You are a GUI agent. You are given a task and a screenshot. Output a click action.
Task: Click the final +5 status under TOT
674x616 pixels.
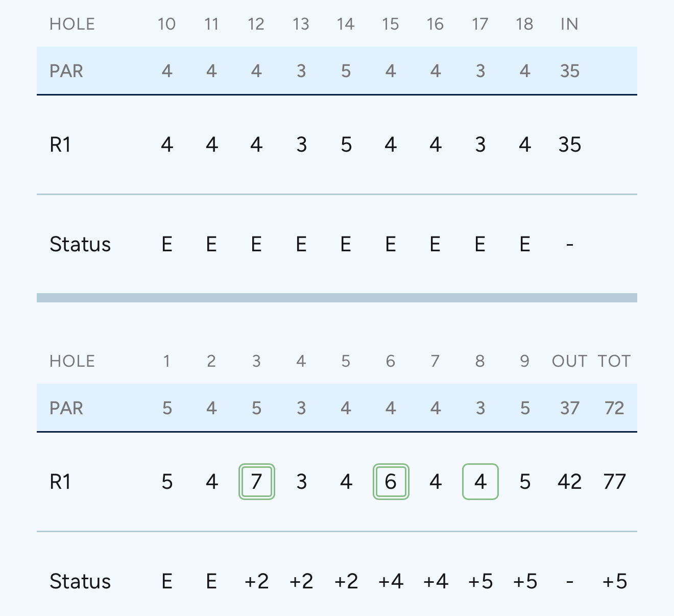615,581
